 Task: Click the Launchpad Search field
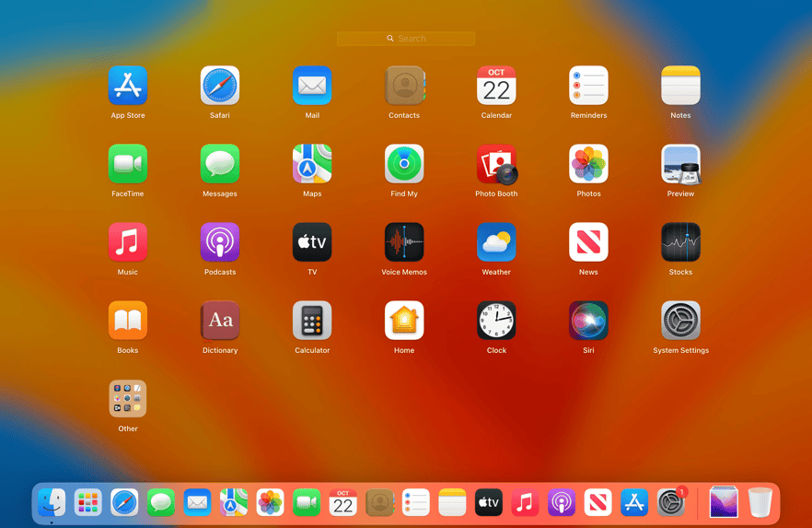(405, 39)
